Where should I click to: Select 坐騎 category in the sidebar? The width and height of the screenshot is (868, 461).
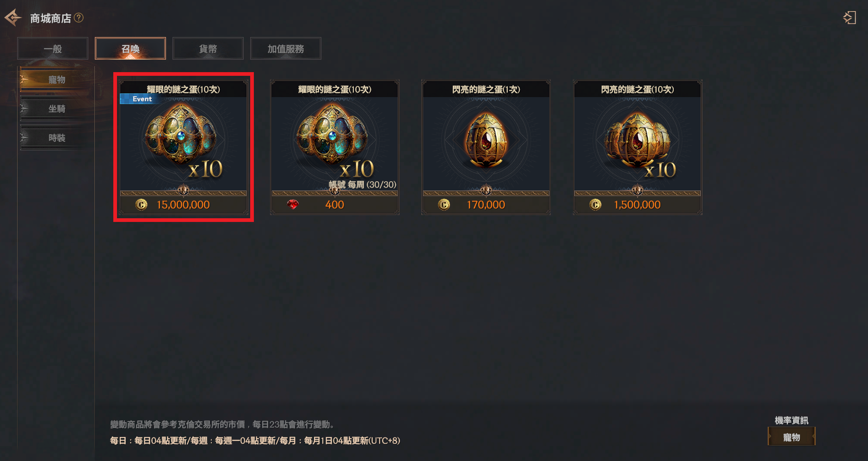point(56,109)
